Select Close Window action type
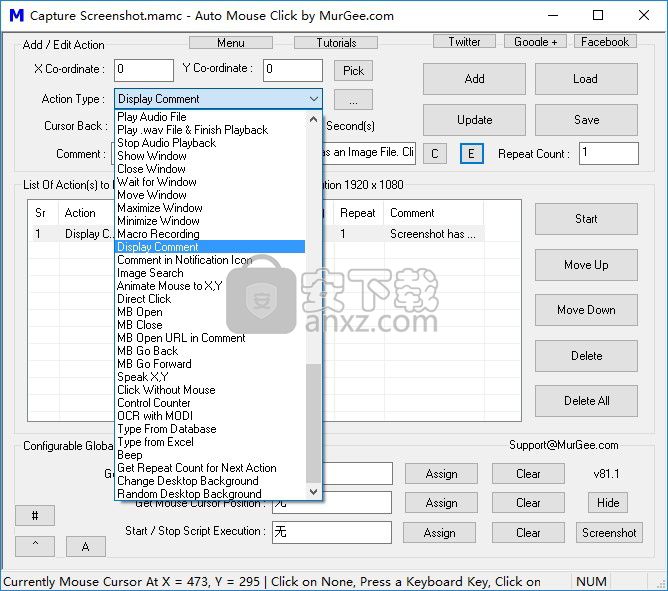The height and width of the screenshot is (591, 668). point(151,169)
